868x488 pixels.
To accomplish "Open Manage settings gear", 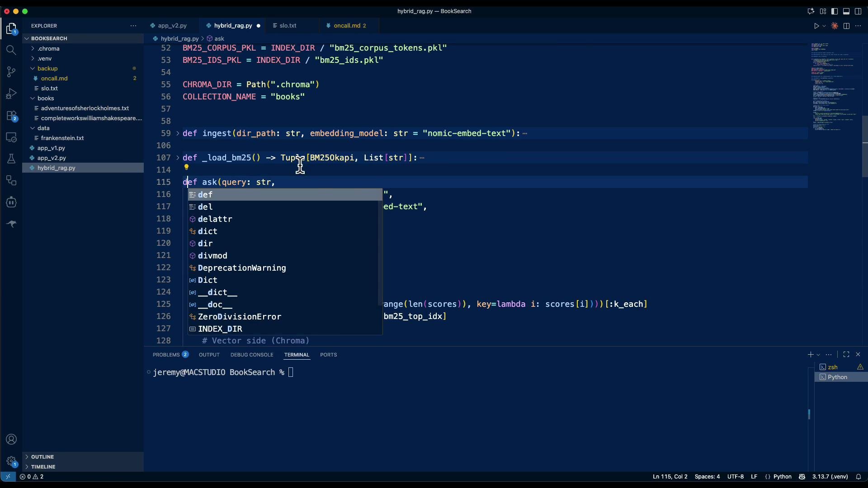I will [11, 461].
